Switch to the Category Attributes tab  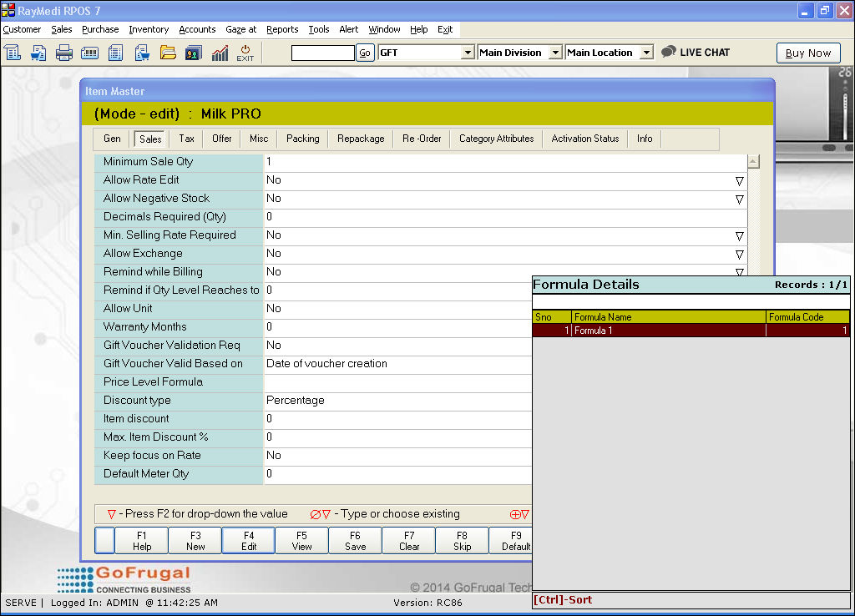click(x=496, y=139)
